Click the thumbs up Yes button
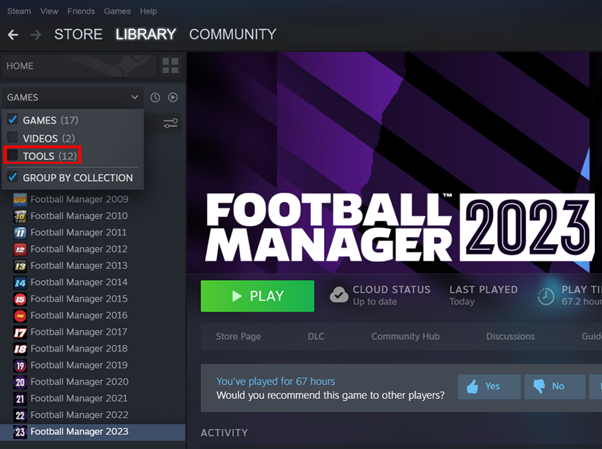Screen dimensions: 602x449 [x=489, y=386]
